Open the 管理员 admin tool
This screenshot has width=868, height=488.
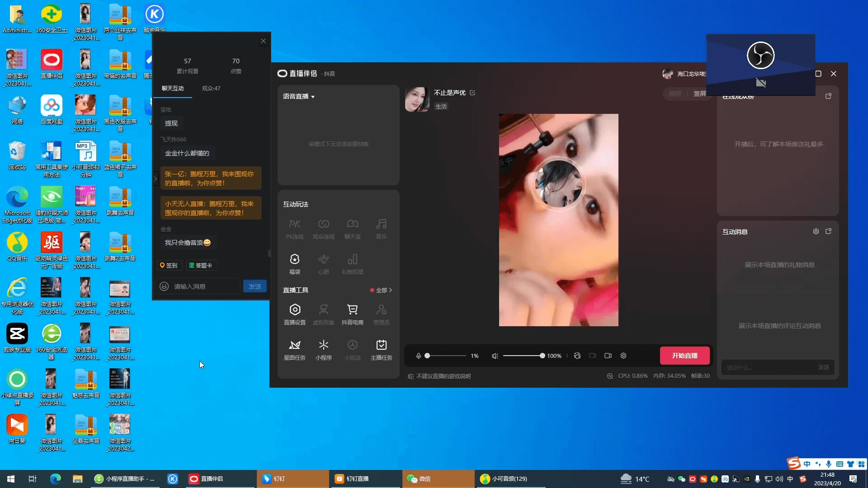pyautogui.click(x=381, y=314)
